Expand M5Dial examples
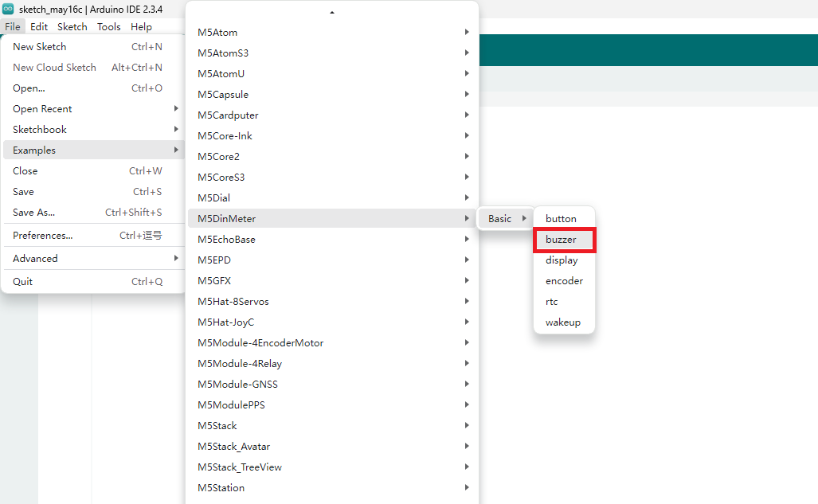The image size is (818, 504). pyautogui.click(x=332, y=197)
